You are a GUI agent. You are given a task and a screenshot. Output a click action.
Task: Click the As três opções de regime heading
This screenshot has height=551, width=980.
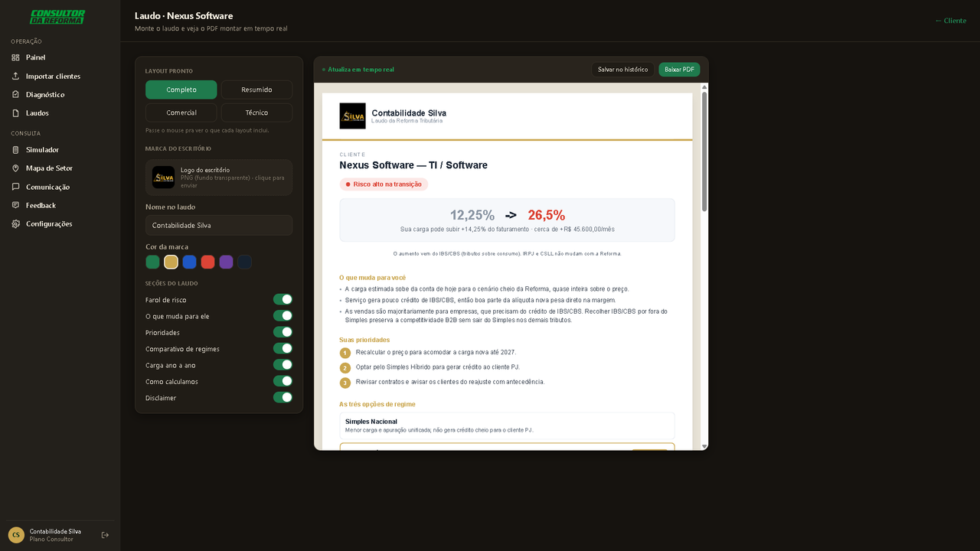tap(377, 404)
